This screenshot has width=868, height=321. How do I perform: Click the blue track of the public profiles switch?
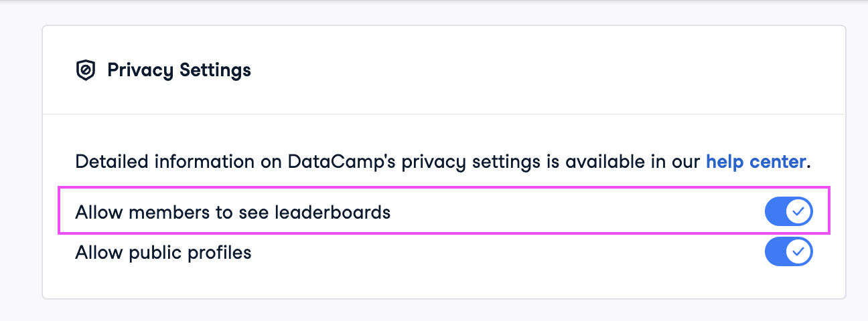pyautogui.click(x=776, y=252)
